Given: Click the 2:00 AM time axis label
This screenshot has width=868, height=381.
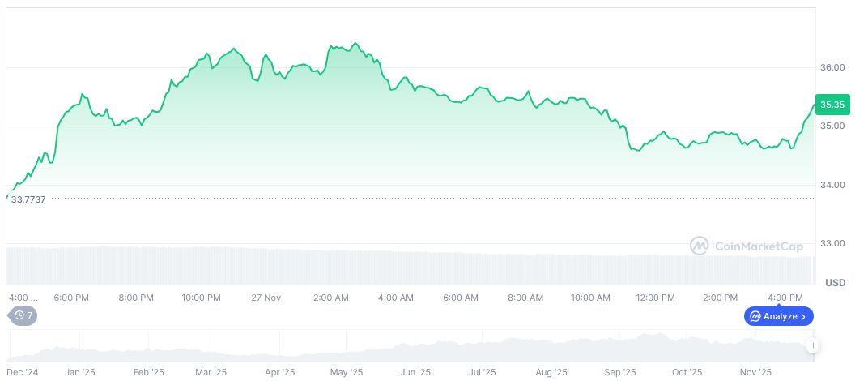Looking at the screenshot, I should 331,298.
